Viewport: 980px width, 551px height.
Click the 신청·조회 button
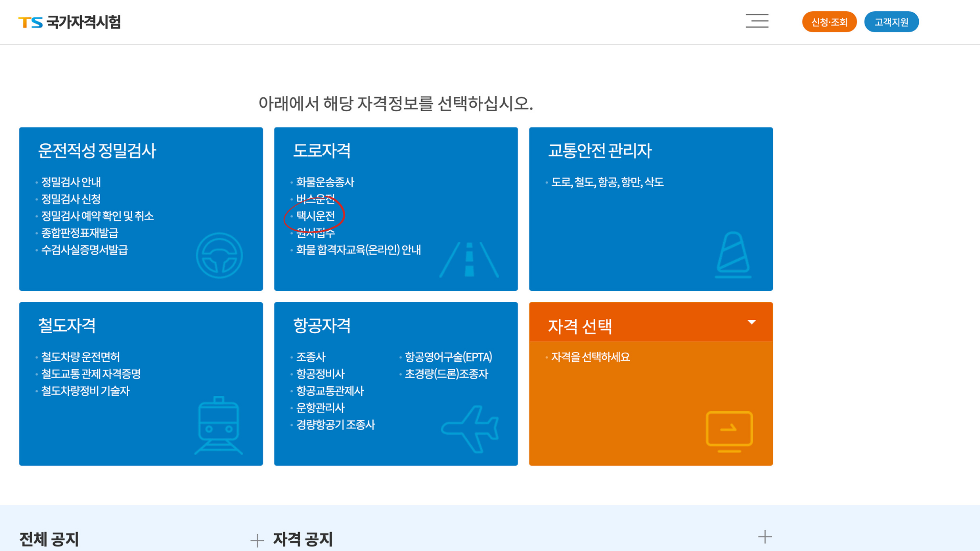(829, 22)
